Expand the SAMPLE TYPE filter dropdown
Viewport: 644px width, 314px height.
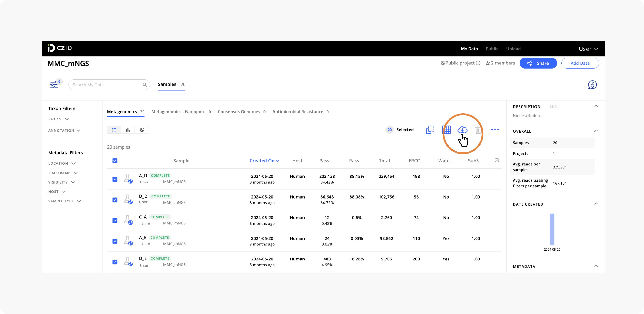click(65, 201)
